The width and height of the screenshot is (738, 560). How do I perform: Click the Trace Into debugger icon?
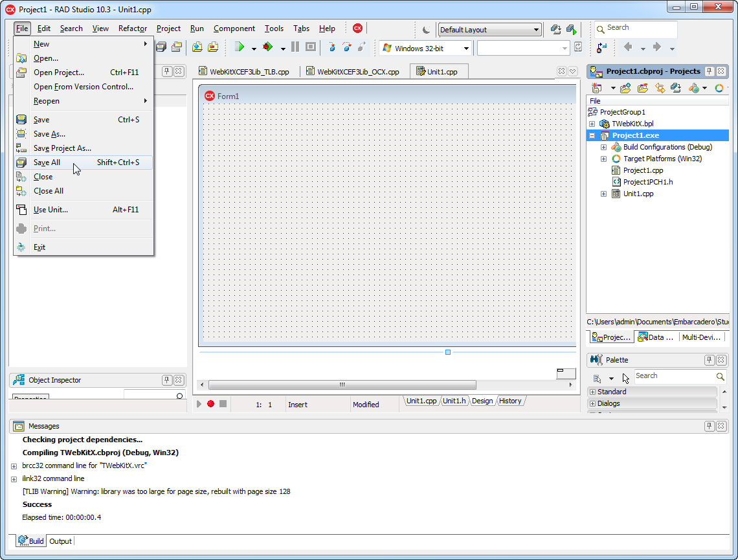(332, 47)
